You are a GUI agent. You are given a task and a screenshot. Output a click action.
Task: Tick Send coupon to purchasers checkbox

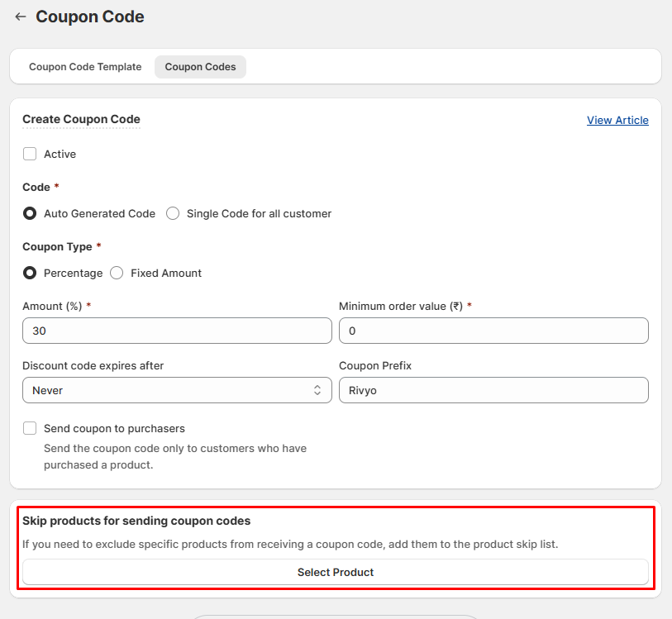coord(30,428)
